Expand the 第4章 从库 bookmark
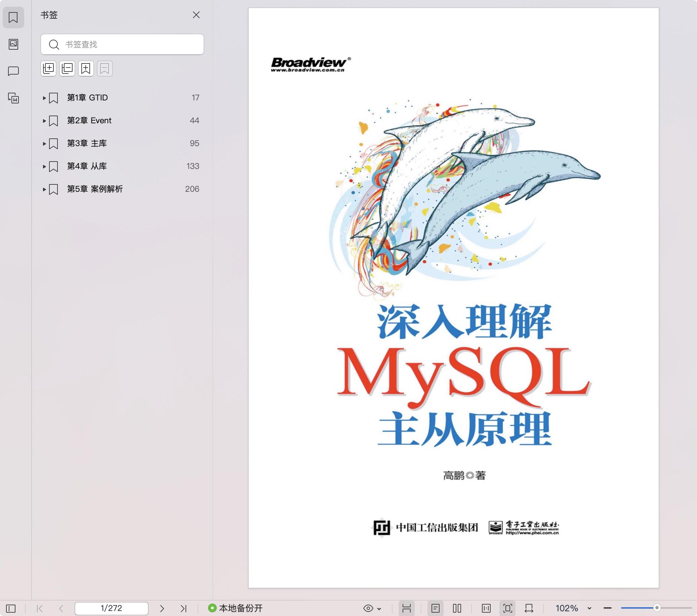 (x=44, y=166)
